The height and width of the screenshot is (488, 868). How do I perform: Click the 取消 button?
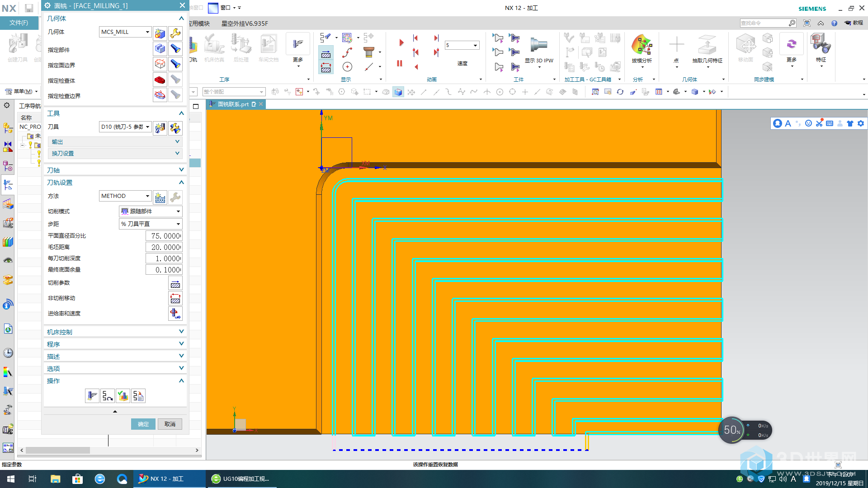point(170,424)
